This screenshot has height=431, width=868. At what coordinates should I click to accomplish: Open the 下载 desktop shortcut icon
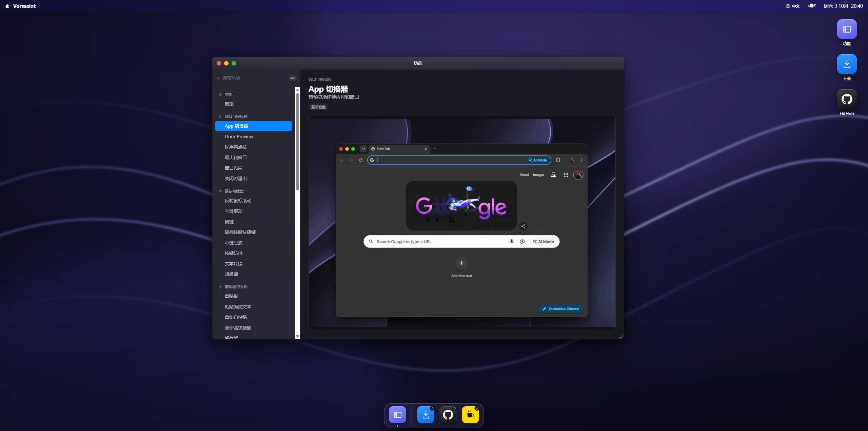point(847,64)
